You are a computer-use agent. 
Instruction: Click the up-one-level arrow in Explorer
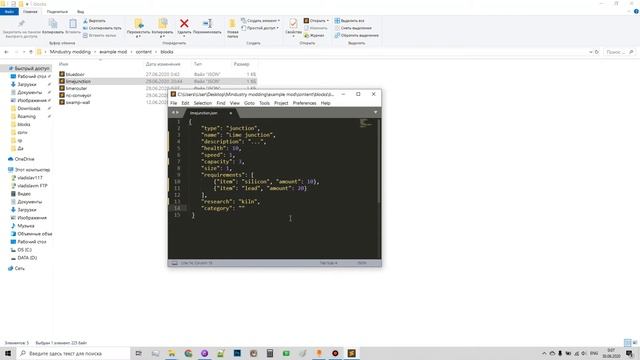(x=31, y=52)
